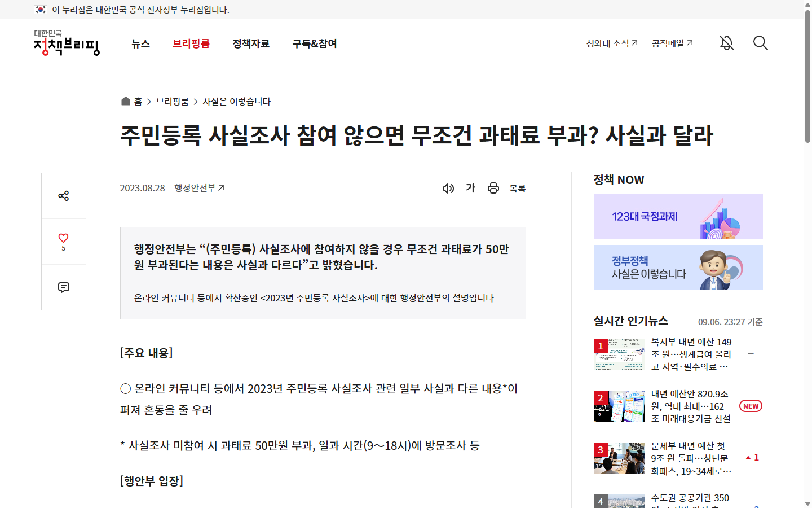Click the date 2023.08.28
The image size is (812, 508).
[143, 188]
